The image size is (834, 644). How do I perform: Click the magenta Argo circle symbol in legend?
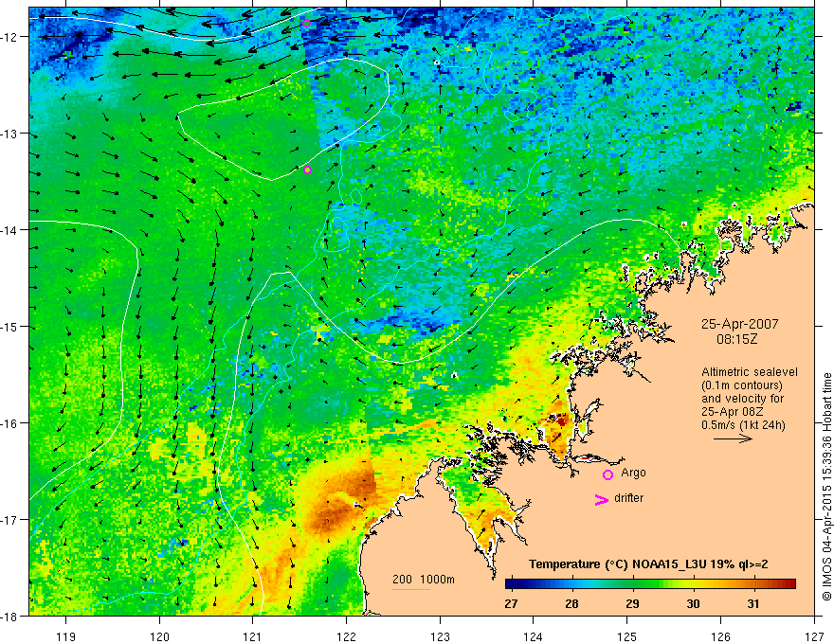click(x=607, y=474)
